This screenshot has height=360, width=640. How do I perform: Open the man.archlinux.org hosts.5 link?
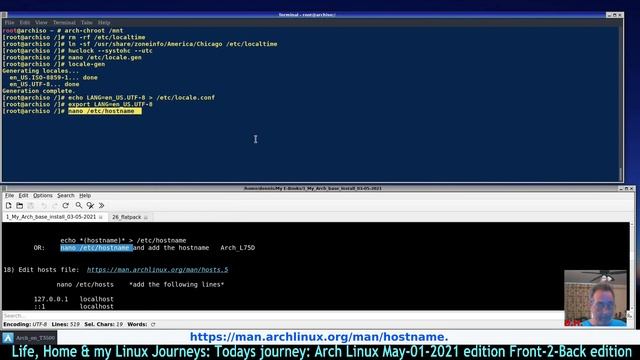tap(158, 270)
